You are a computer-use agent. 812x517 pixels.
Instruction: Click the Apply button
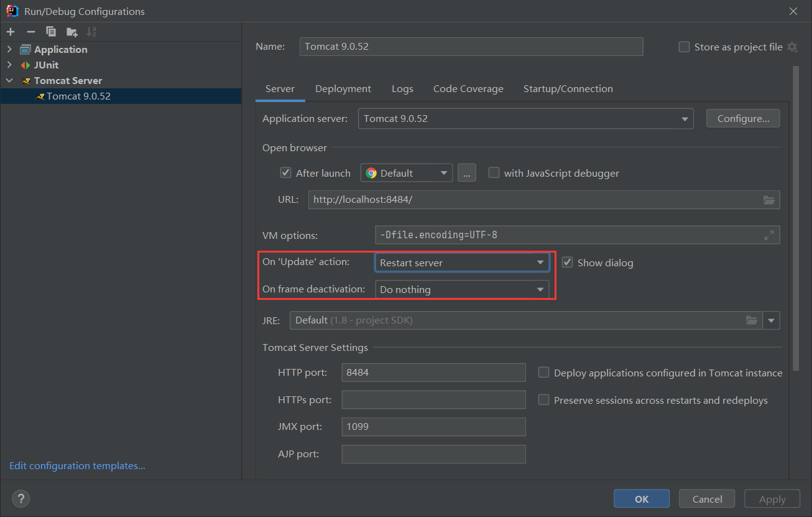[x=772, y=499]
